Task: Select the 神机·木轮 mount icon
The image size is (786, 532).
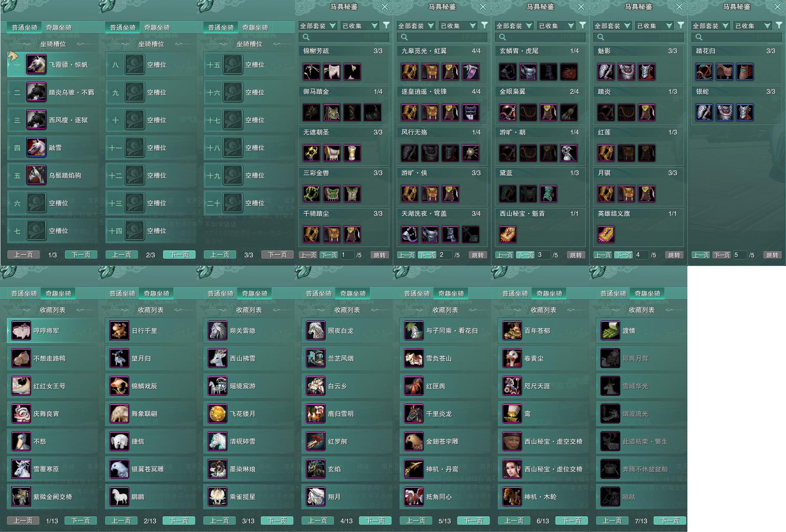Action: click(512, 497)
